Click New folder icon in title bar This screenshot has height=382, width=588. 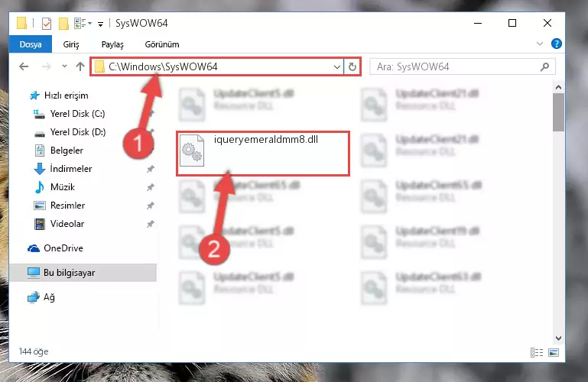click(x=63, y=24)
